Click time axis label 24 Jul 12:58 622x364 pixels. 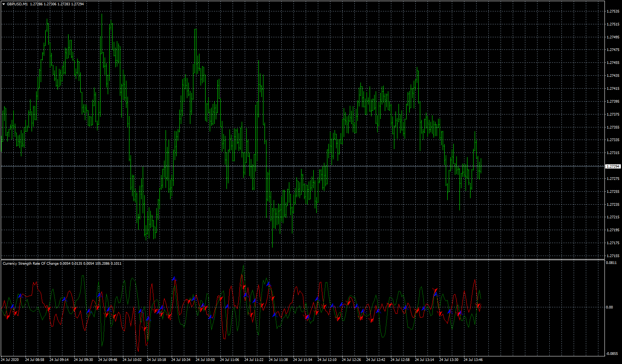(400, 360)
